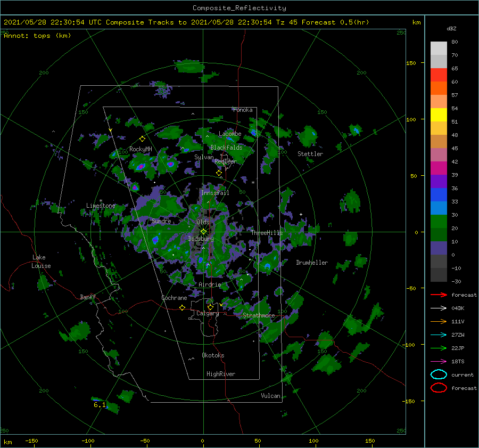Click the 'current' ellipse legend text
The image size is (479, 448).
pyautogui.click(x=463, y=375)
